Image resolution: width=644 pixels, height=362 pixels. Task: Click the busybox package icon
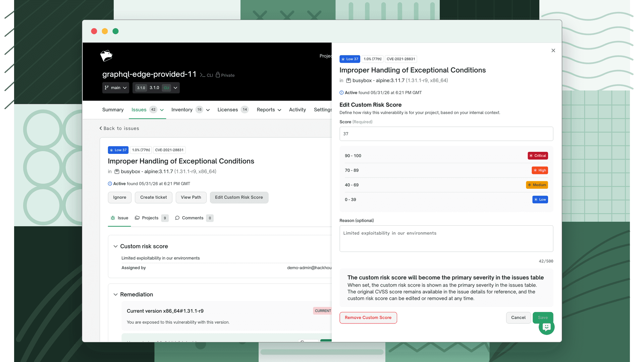pos(348,80)
